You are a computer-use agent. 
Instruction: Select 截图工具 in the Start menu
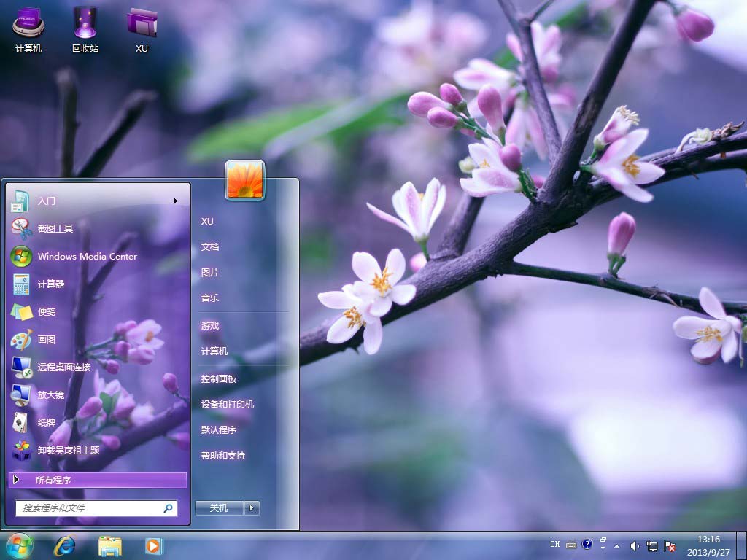pos(55,229)
